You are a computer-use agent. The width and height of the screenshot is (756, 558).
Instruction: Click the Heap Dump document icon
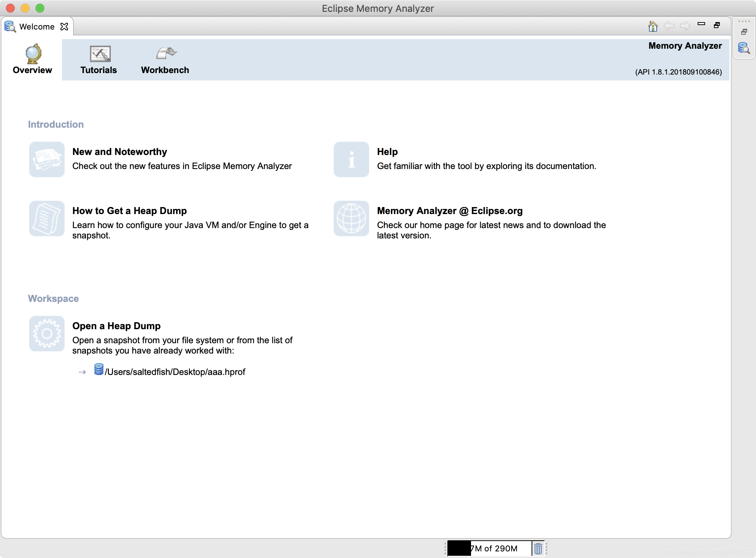[47, 218]
